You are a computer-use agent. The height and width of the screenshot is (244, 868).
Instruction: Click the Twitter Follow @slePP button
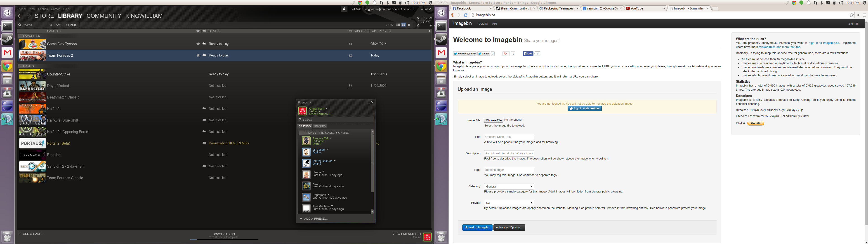point(465,54)
